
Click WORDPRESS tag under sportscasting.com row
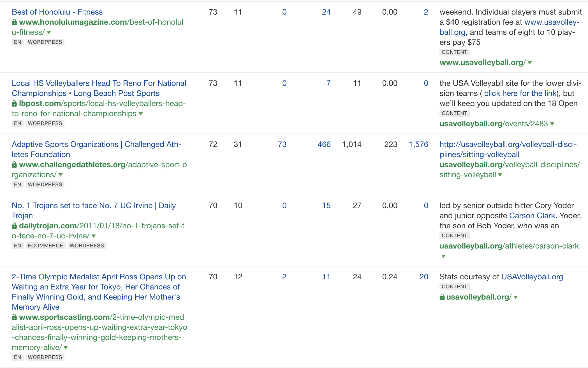pos(45,357)
